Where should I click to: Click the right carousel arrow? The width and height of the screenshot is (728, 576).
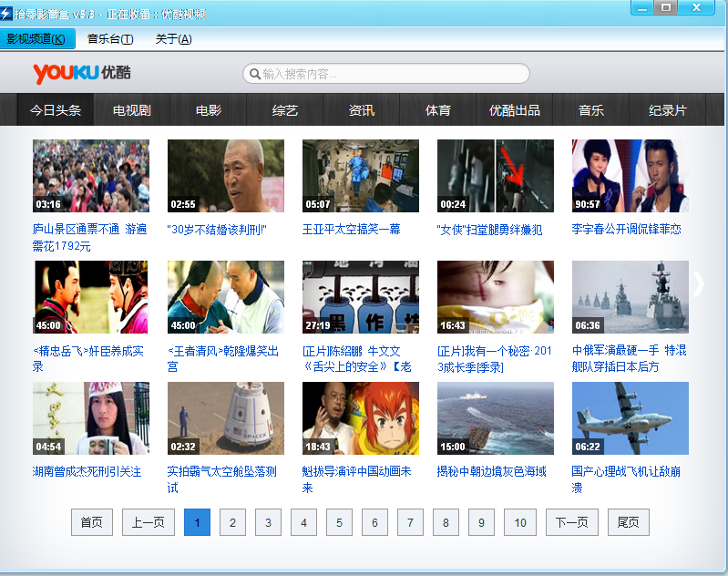point(699,284)
